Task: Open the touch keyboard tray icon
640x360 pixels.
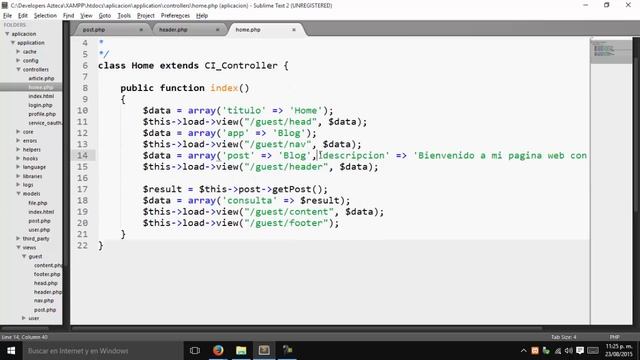Action: (x=593, y=351)
